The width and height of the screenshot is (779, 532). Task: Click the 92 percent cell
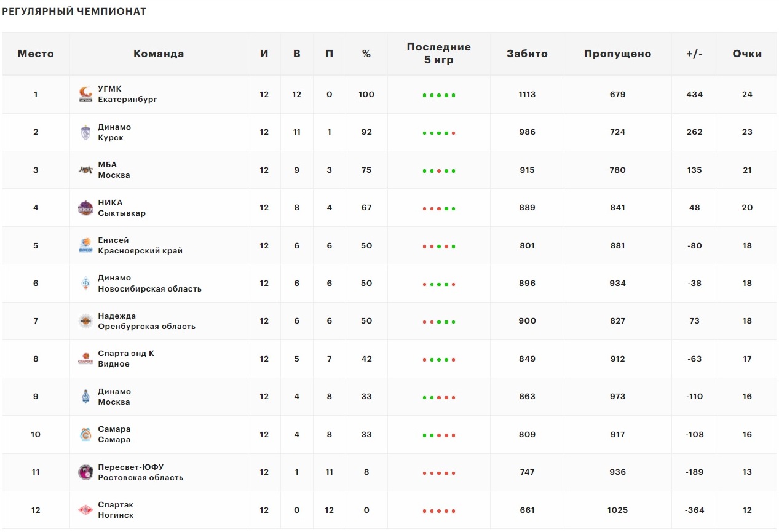366,132
